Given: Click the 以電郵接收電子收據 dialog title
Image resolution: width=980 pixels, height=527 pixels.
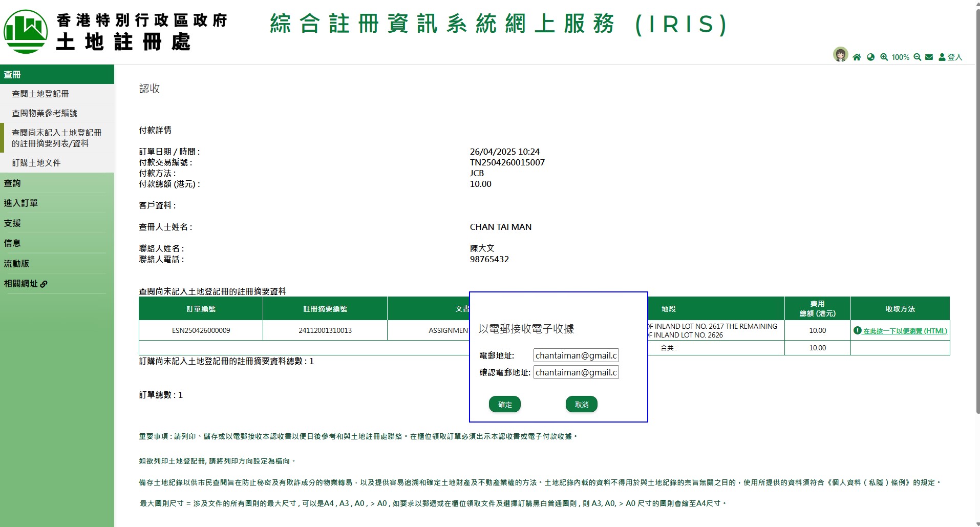Looking at the screenshot, I should click(526, 329).
